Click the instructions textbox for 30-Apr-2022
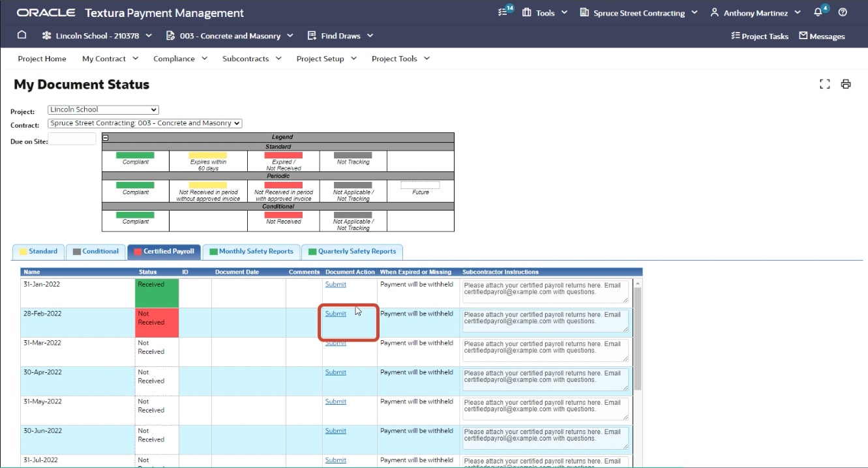The width and height of the screenshot is (868, 468). (x=546, y=380)
